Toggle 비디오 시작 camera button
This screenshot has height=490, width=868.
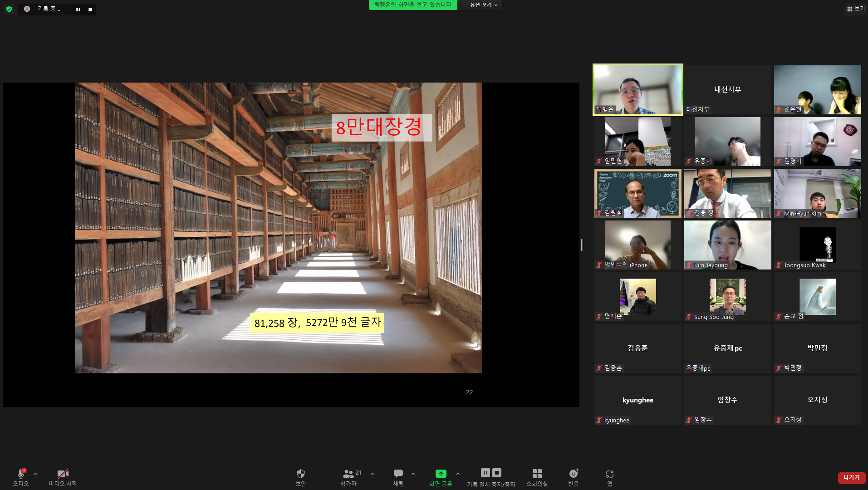[63, 477]
